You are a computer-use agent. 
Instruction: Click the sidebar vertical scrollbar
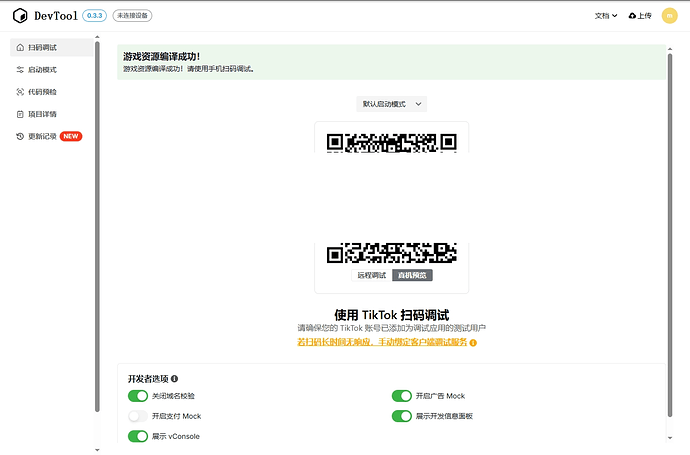[x=97, y=227]
